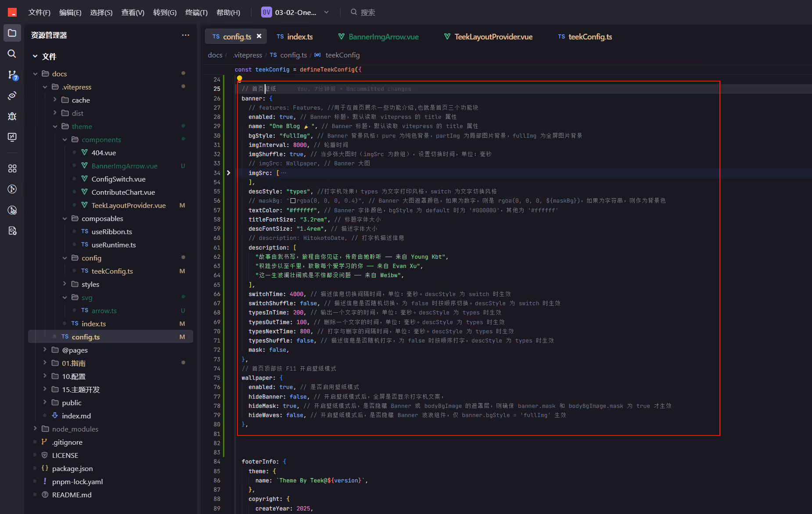
Task: Open the 选择(S) menu
Action: click(101, 12)
